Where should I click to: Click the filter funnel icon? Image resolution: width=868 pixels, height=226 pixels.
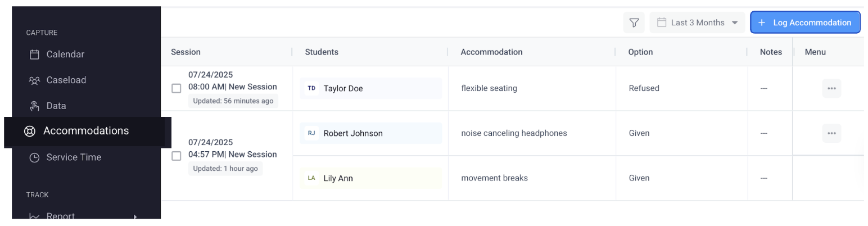(634, 23)
